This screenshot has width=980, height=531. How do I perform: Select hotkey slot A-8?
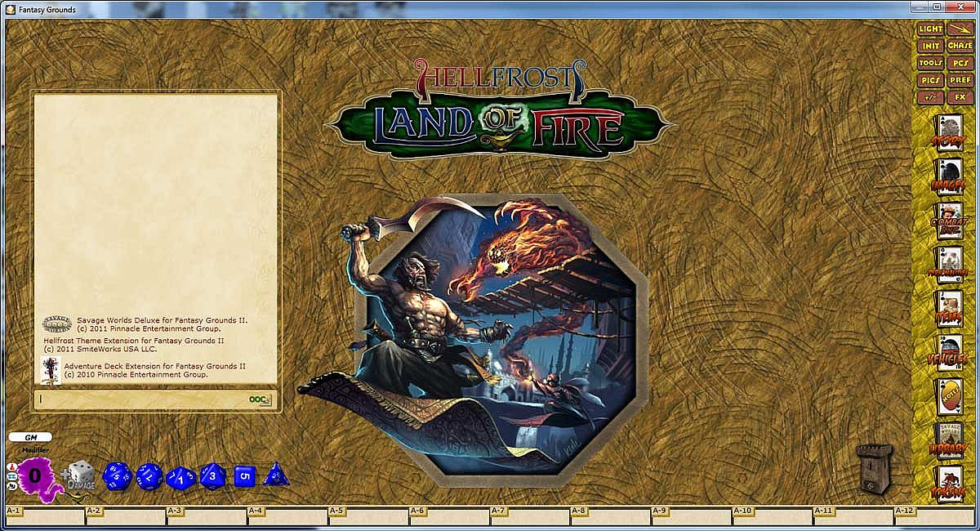[611, 517]
